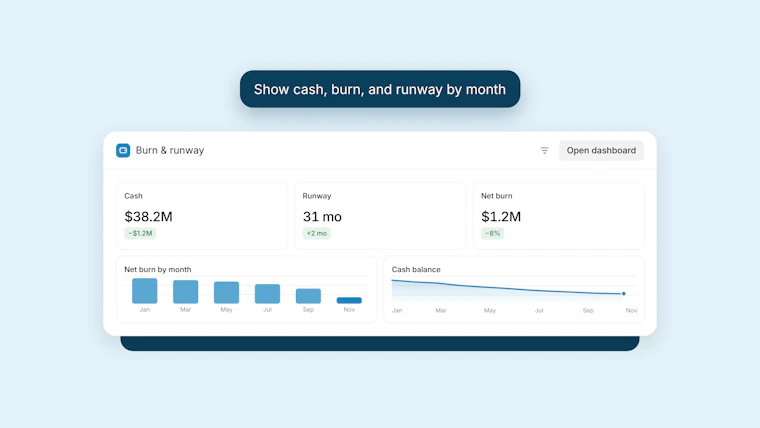
Task: Select the Net burn metric card
Action: (x=558, y=216)
